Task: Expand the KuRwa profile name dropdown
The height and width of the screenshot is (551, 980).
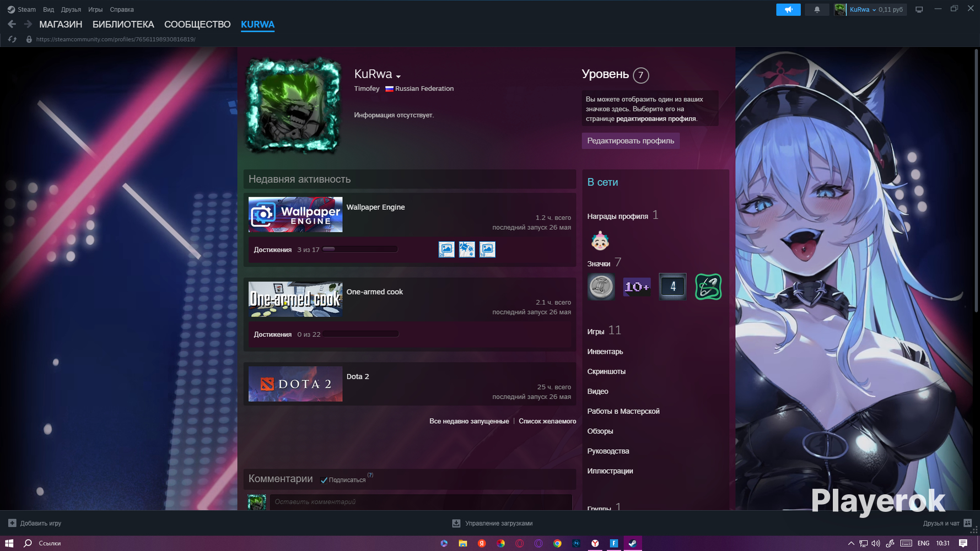Action: click(398, 76)
